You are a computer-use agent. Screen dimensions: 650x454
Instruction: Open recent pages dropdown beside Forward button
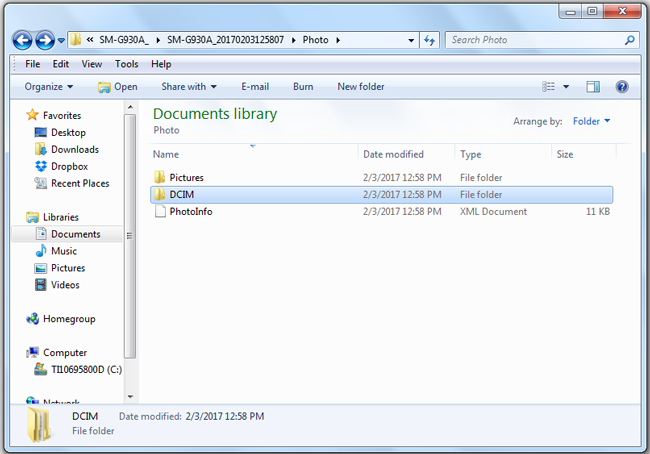click(61, 41)
